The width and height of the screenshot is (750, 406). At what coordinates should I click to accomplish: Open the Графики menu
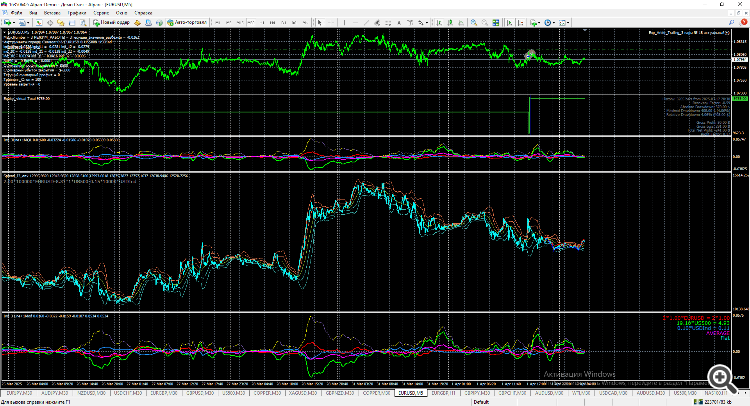pyautogui.click(x=77, y=12)
